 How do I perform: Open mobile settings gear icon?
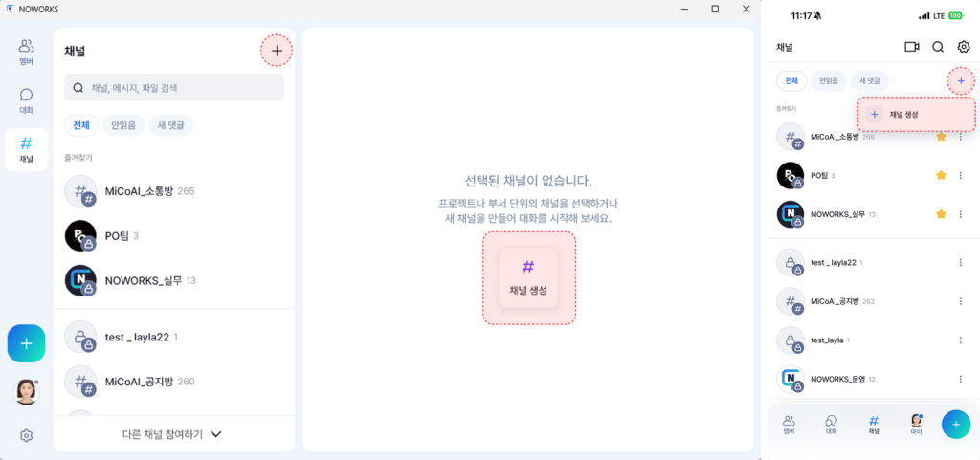coord(964,47)
